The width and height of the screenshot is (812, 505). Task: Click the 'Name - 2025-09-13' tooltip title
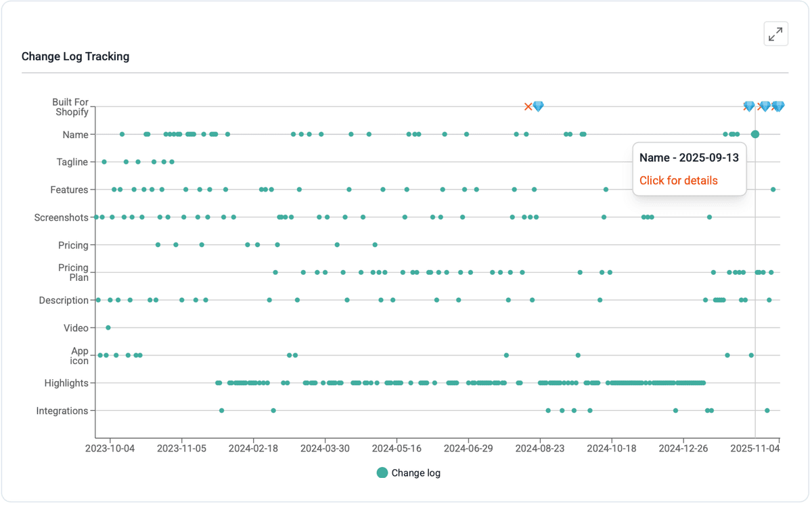(x=689, y=158)
